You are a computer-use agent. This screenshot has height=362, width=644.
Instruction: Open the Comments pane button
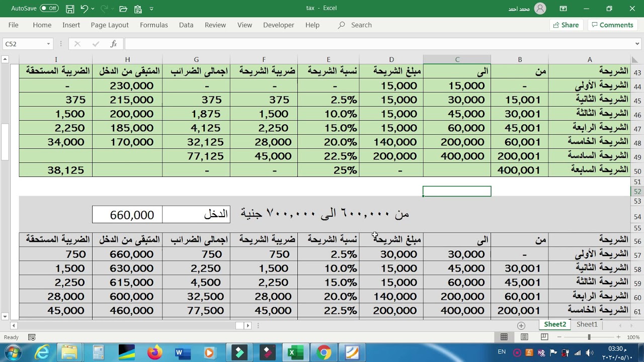(612, 25)
